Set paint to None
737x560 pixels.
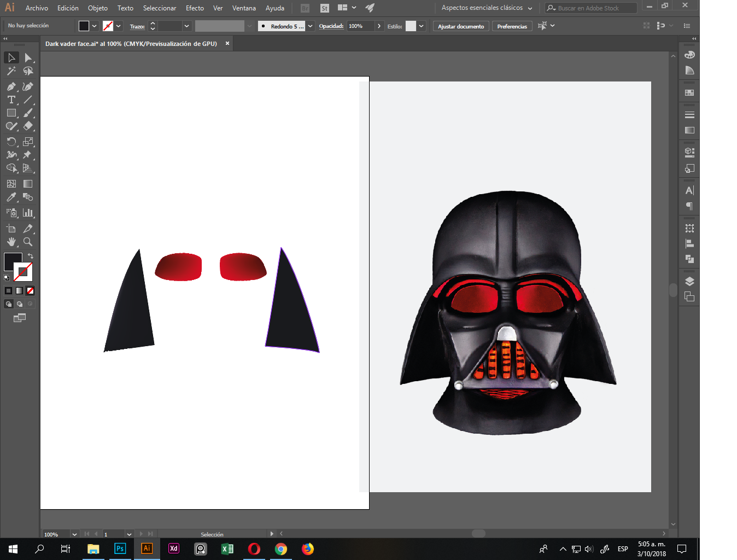click(x=30, y=291)
